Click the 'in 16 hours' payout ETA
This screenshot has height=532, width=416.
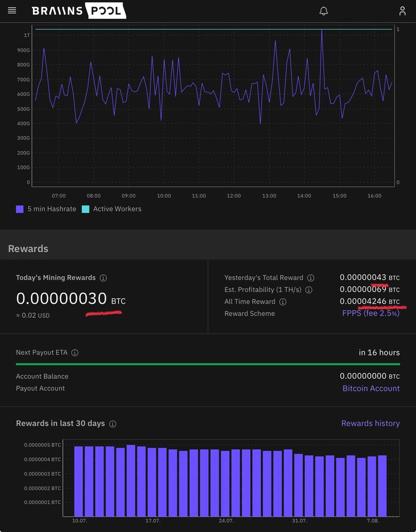(x=379, y=352)
